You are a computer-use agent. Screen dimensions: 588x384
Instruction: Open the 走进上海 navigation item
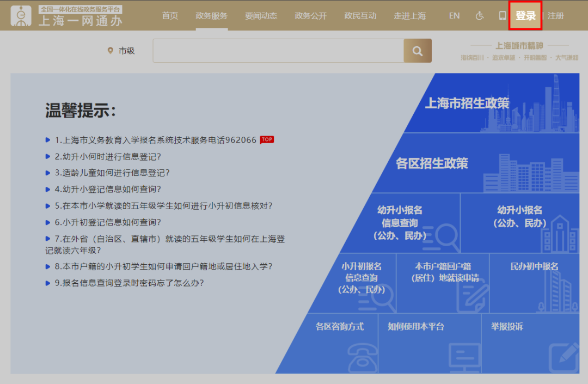tap(410, 16)
